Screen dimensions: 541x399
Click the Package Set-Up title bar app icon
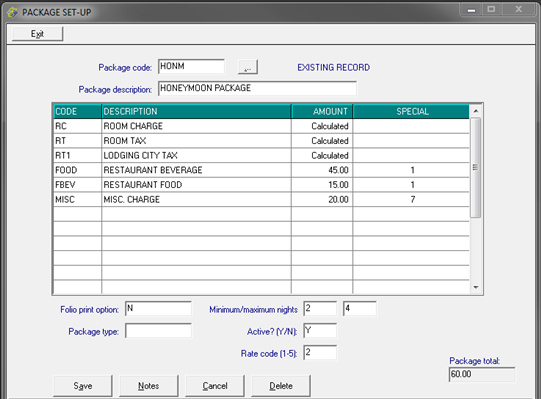pyautogui.click(x=12, y=12)
